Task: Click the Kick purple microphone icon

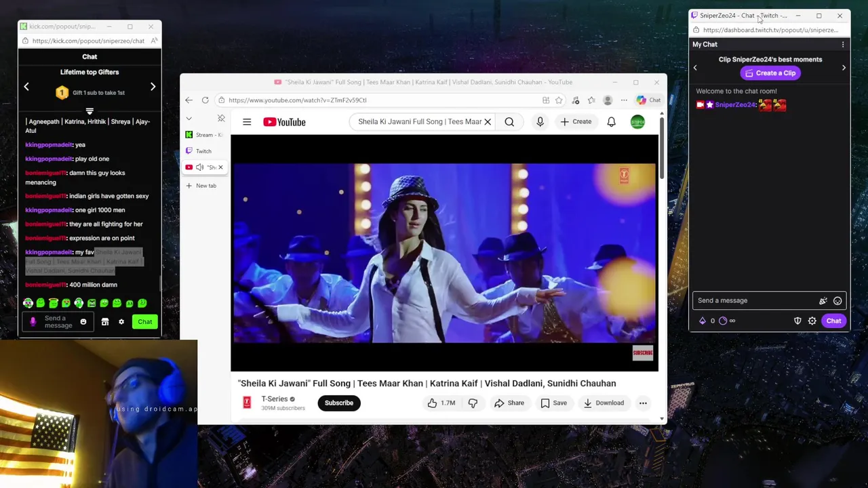Action: click(33, 322)
